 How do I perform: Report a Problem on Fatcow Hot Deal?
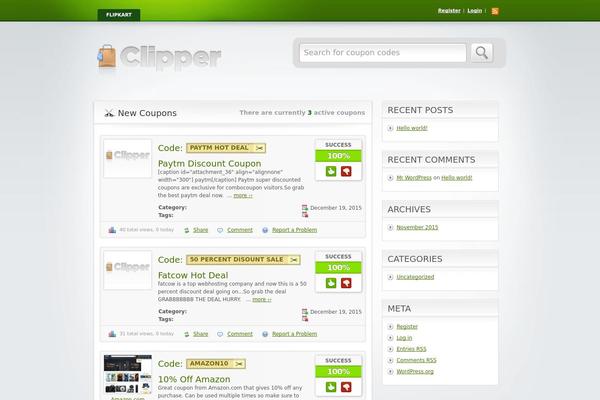[295, 334]
